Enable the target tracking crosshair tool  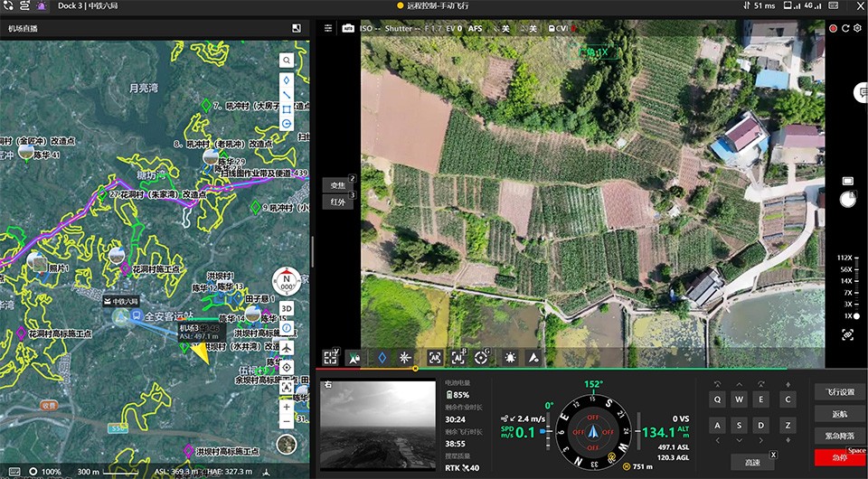coord(481,358)
